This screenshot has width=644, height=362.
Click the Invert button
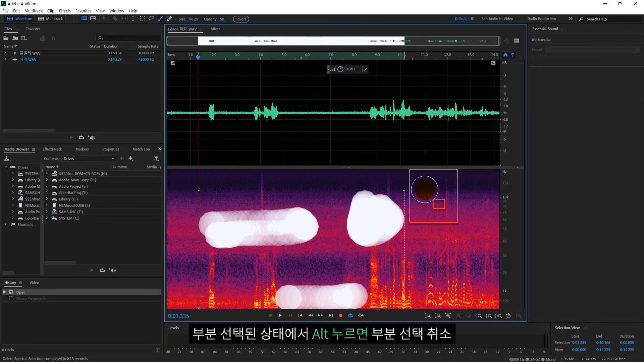click(241, 19)
